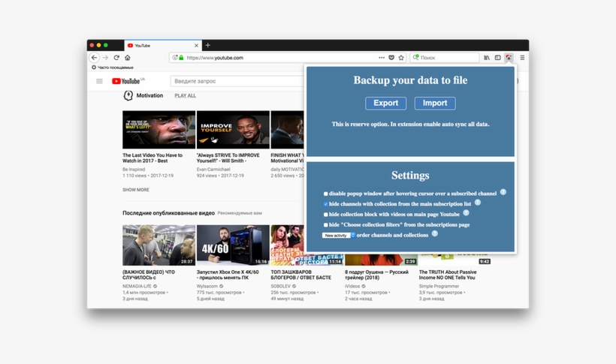Click the Motivation section title
The height and width of the screenshot is (364, 616).
tap(149, 95)
